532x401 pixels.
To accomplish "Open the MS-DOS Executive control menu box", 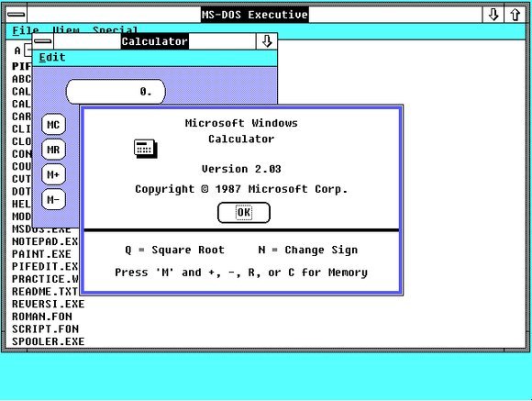I will 17,15.
